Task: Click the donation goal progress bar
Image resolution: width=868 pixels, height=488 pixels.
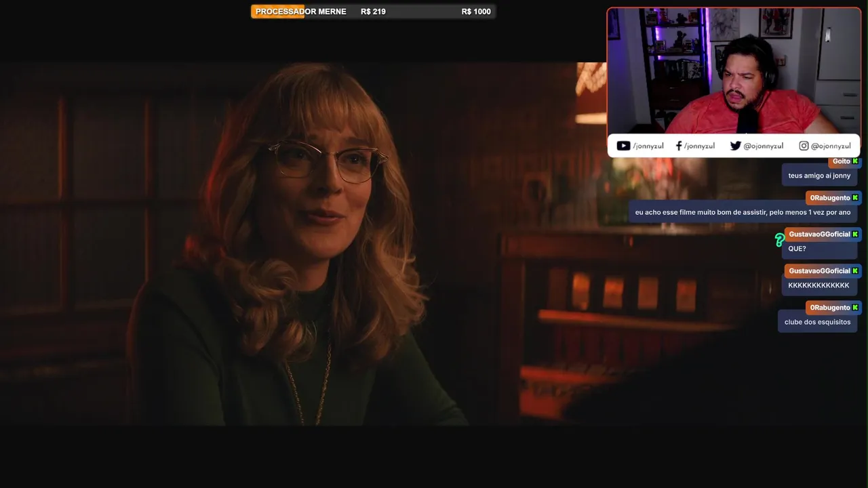Action: pyautogui.click(x=373, y=12)
